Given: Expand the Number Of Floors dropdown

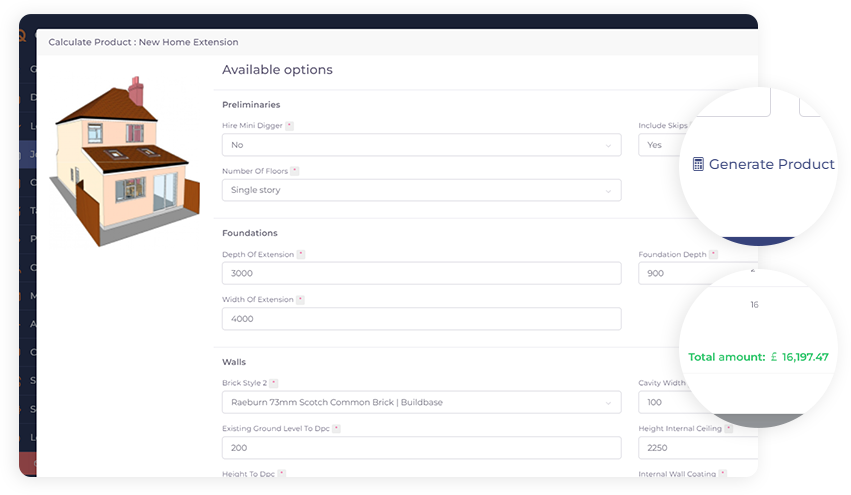Looking at the screenshot, I should (x=420, y=190).
